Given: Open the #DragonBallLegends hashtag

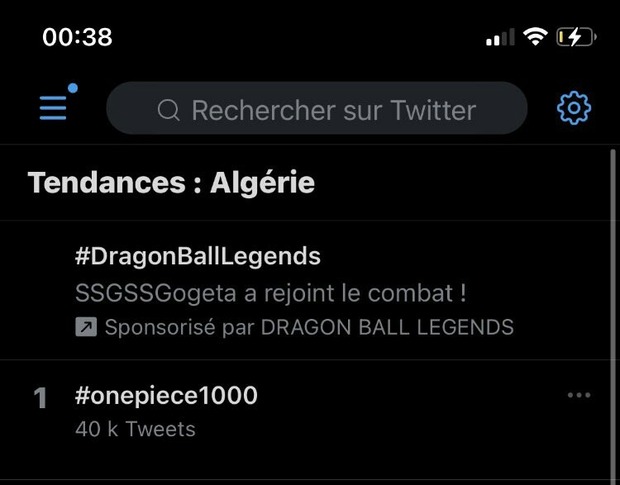Looking at the screenshot, I should pos(198,256).
